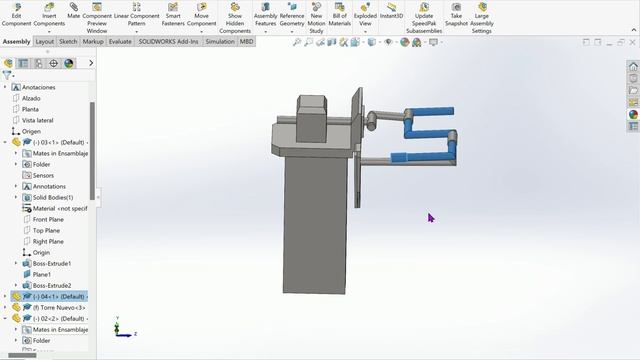This screenshot has height=360, width=640.
Task: Expand Mates in Ensamblaje under 03<1>
Action: point(16,153)
